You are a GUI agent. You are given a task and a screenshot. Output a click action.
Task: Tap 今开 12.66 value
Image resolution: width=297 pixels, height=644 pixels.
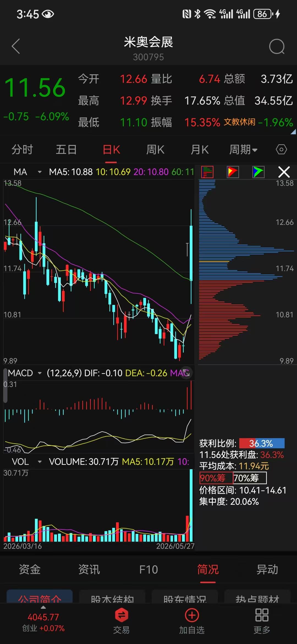point(134,79)
